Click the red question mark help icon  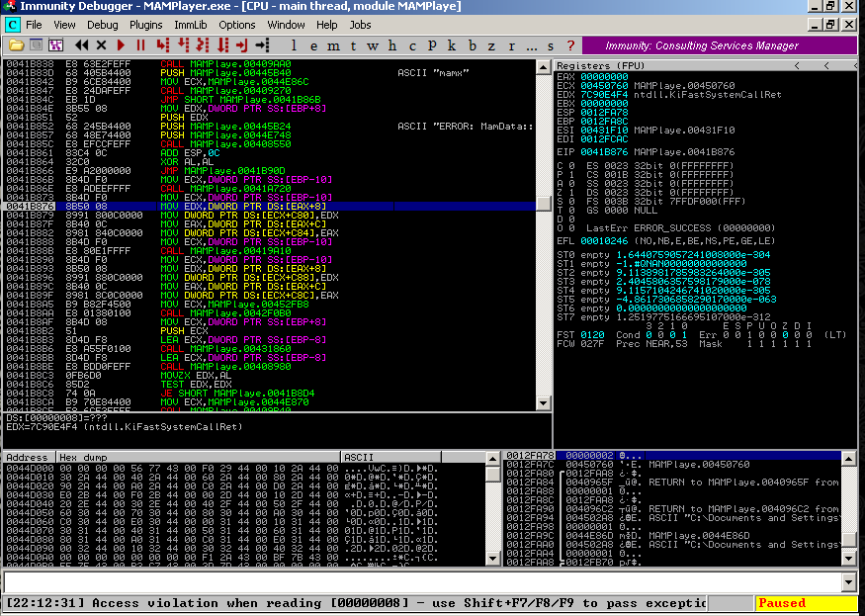[570, 45]
